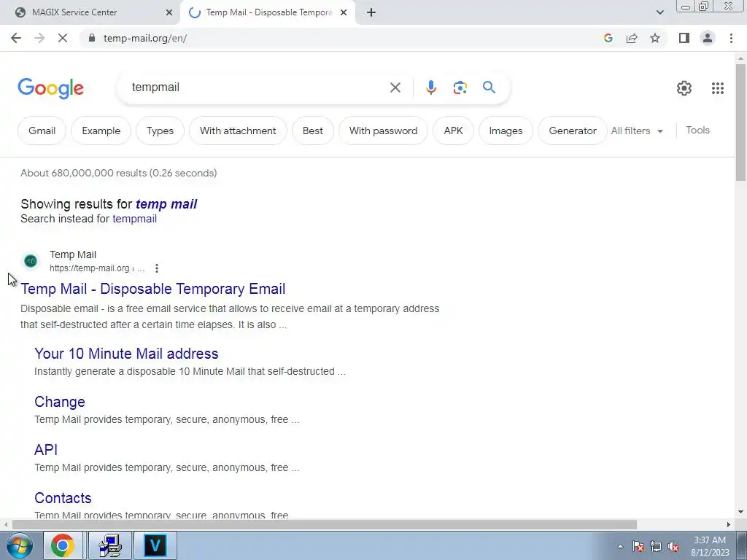Click the Google logo
The width and height of the screenshot is (747, 560).
tap(50, 88)
